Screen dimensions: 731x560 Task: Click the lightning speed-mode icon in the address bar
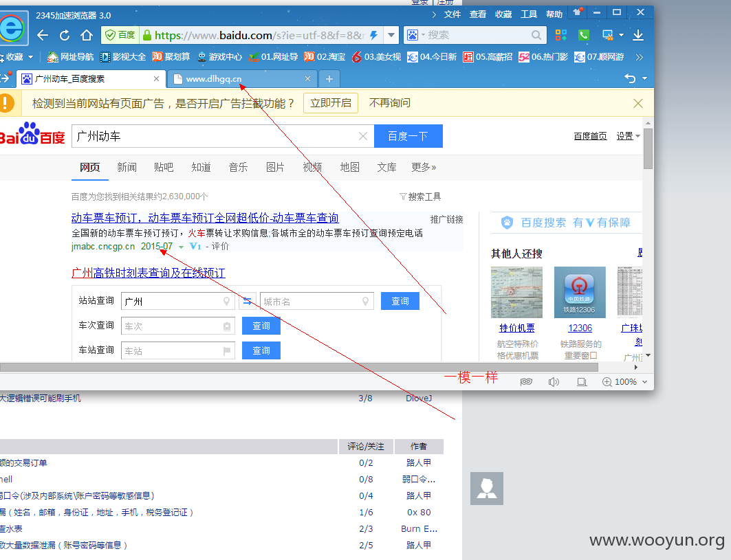coord(374,35)
